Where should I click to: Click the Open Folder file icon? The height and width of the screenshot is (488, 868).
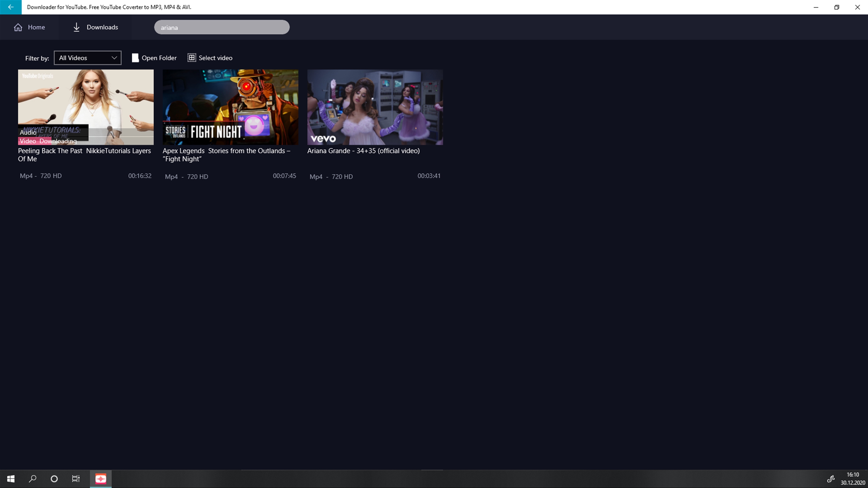click(x=135, y=58)
